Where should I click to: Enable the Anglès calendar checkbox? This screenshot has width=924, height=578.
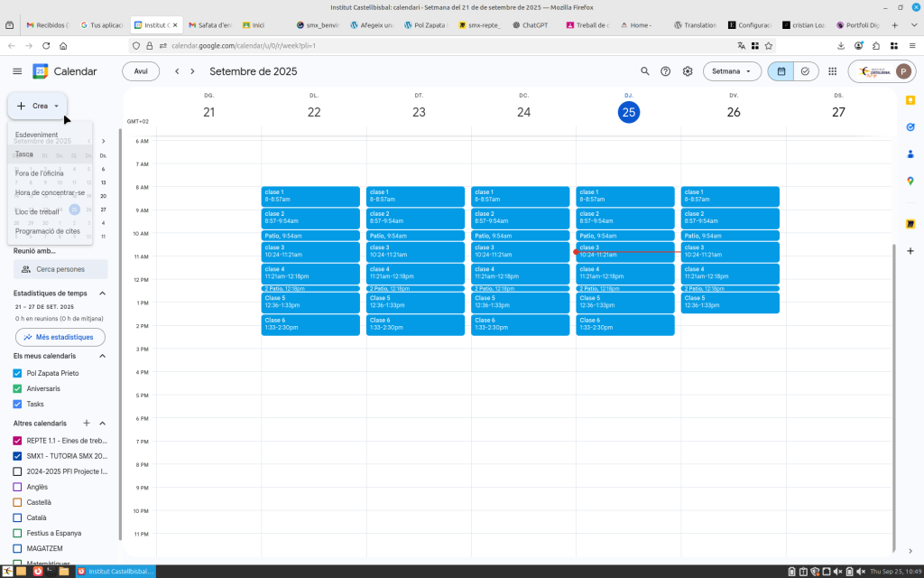pyautogui.click(x=17, y=487)
